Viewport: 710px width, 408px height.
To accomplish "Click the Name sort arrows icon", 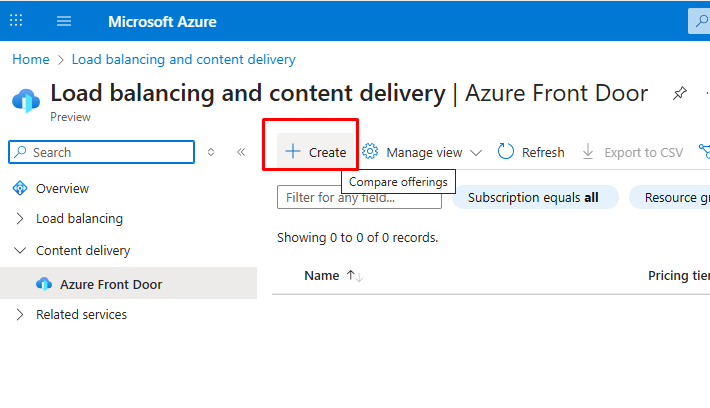I will 355,275.
